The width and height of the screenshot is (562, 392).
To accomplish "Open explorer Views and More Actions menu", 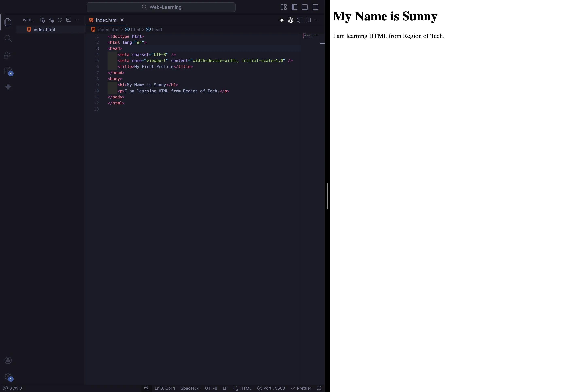I will [x=77, y=20].
